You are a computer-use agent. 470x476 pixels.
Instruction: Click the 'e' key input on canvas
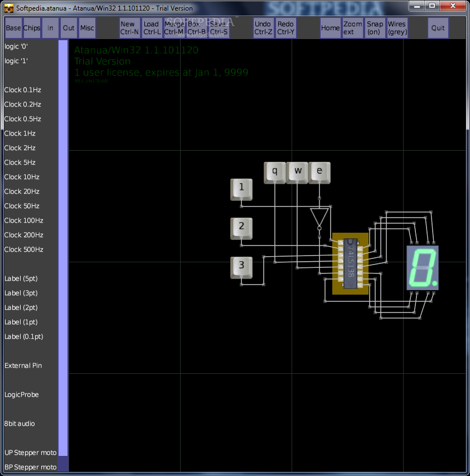319,172
